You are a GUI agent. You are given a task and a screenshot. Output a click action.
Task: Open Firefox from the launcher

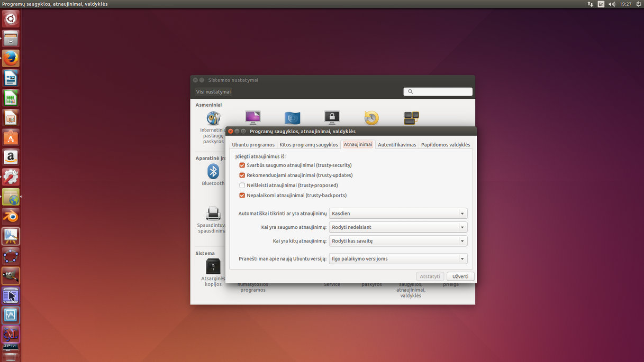tap(11, 58)
